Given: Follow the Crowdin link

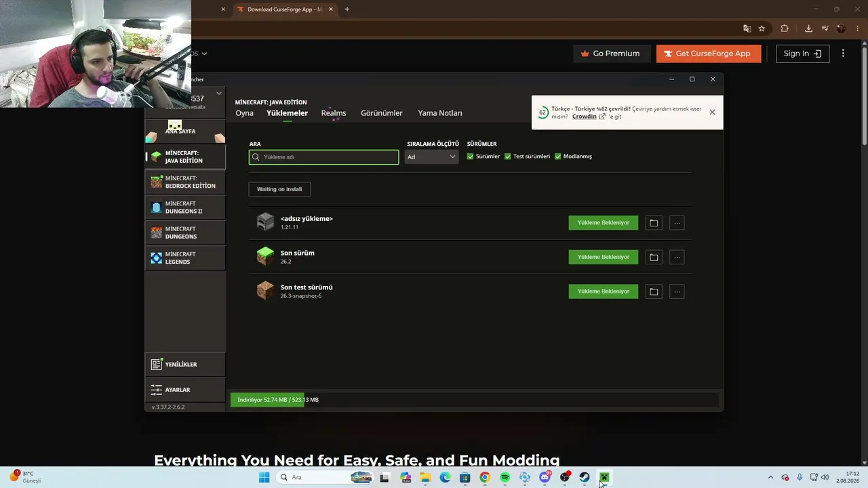Looking at the screenshot, I should point(585,117).
